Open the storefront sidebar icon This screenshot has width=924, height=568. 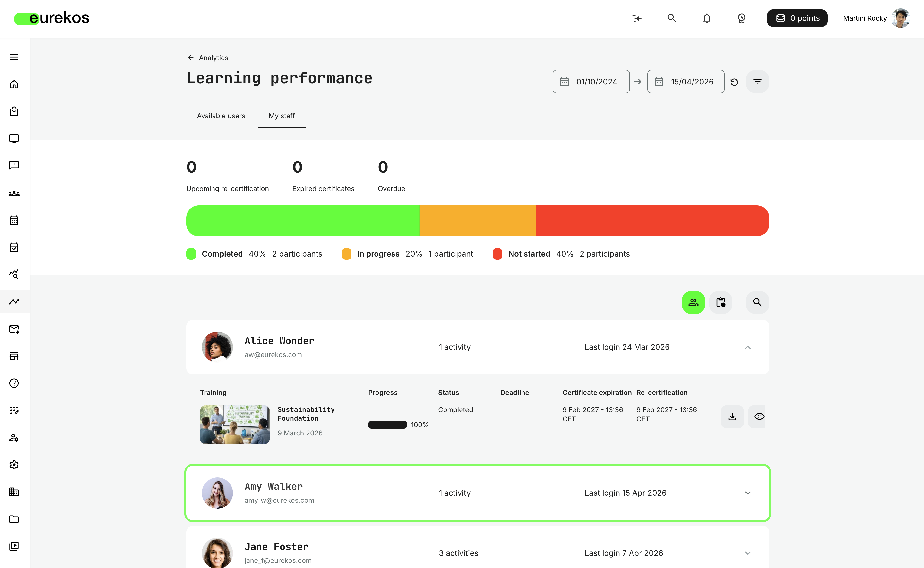[14, 356]
